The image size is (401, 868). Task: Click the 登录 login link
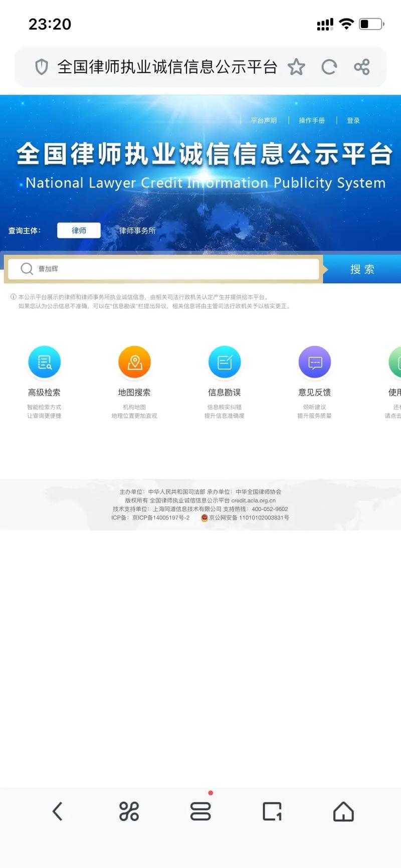(x=353, y=120)
